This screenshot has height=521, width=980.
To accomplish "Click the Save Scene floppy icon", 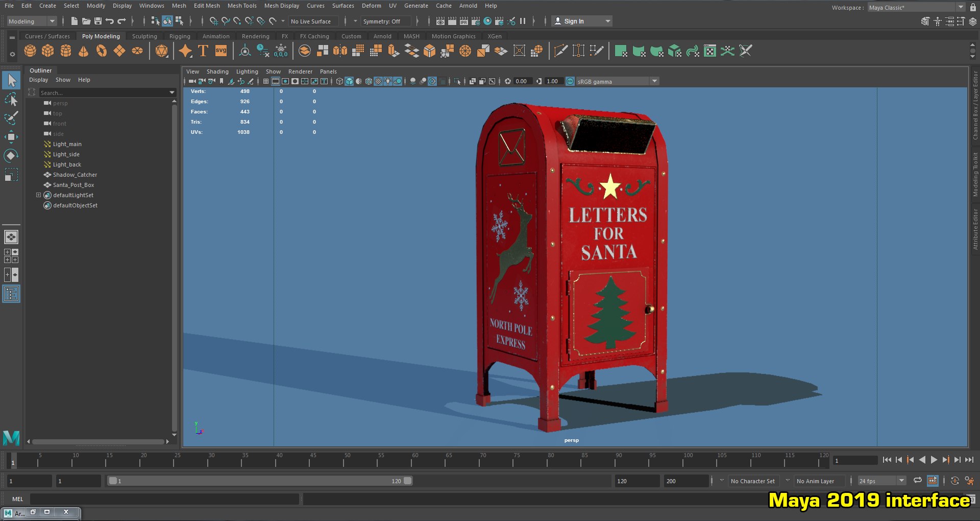I will click(98, 21).
